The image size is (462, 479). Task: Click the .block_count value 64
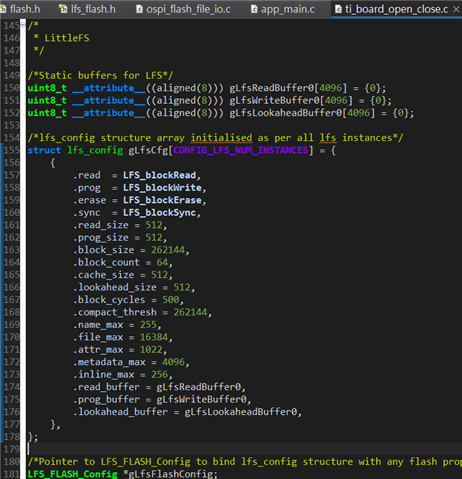162,263
